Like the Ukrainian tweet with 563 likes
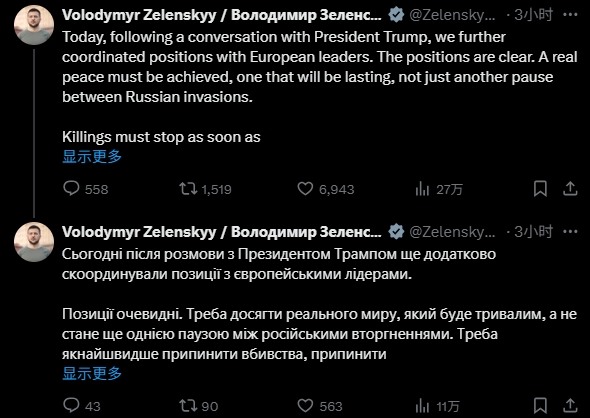The width and height of the screenshot is (590, 418). tap(320, 406)
